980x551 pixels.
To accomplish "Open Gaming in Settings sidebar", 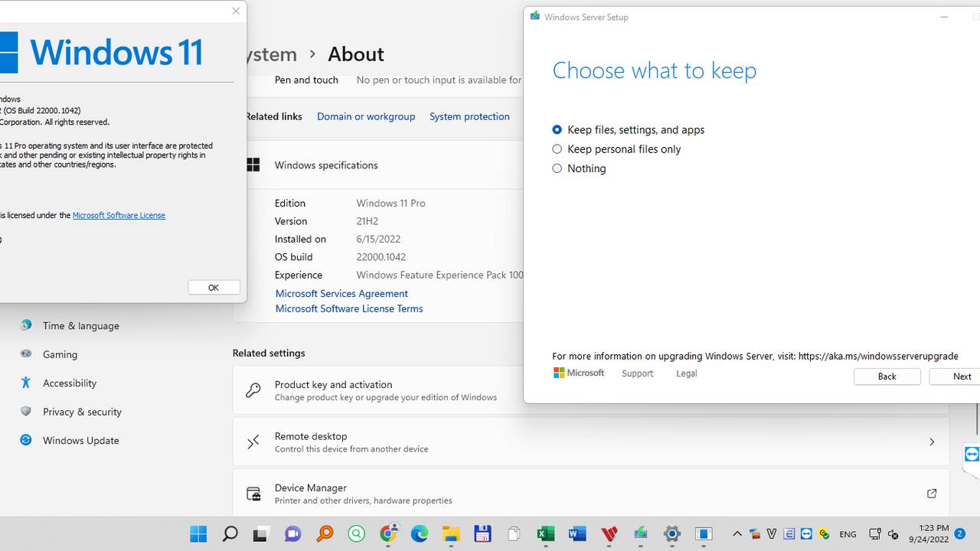I will tap(60, 354).
